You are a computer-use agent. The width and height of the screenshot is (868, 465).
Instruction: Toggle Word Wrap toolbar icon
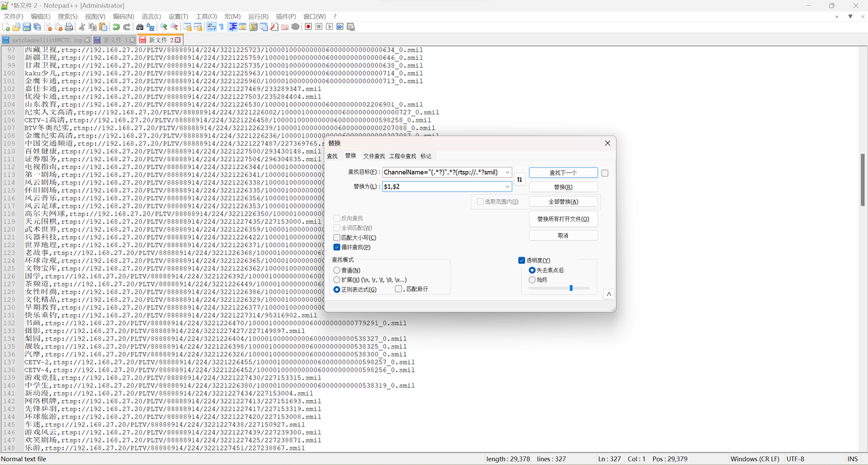coord(211,27)
